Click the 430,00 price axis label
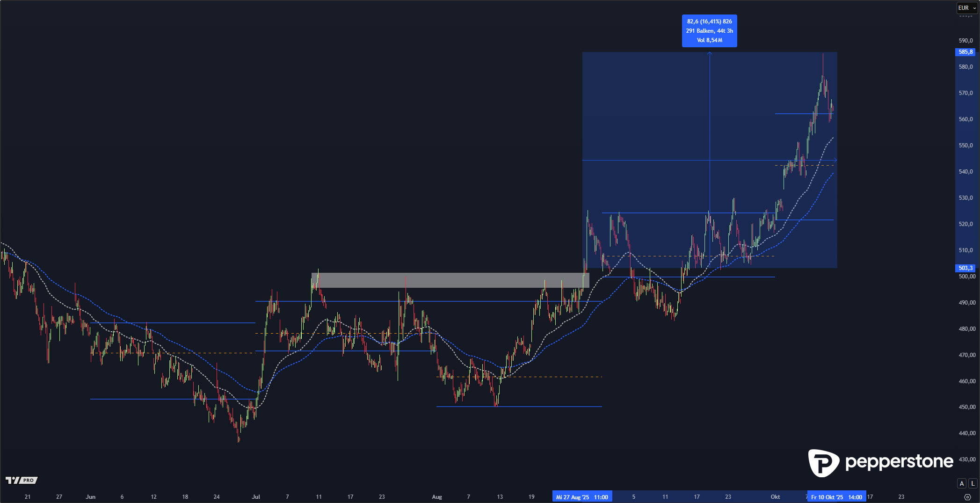The image size is (980, 503). (966, 459)
